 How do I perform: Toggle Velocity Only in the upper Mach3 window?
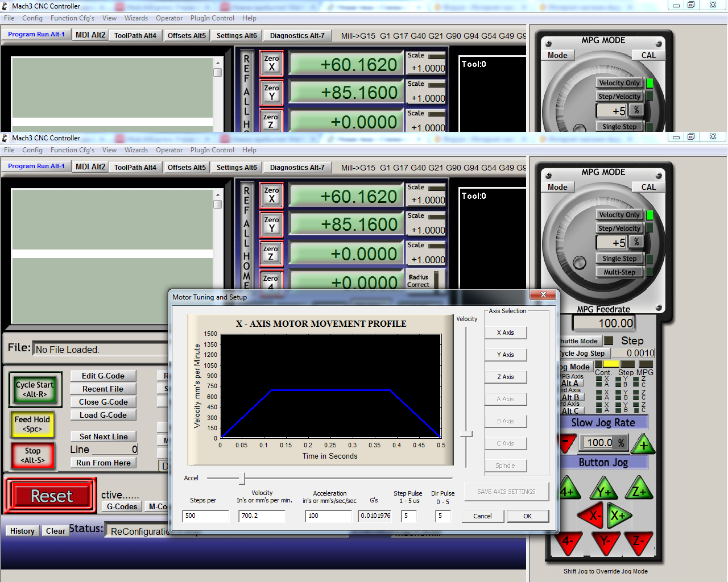click(619, 83)
